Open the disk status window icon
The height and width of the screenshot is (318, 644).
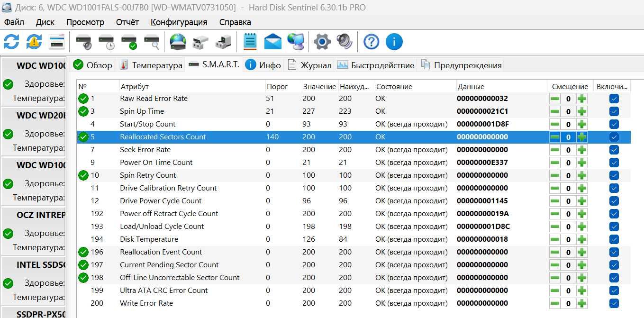(x=57, y=42)
